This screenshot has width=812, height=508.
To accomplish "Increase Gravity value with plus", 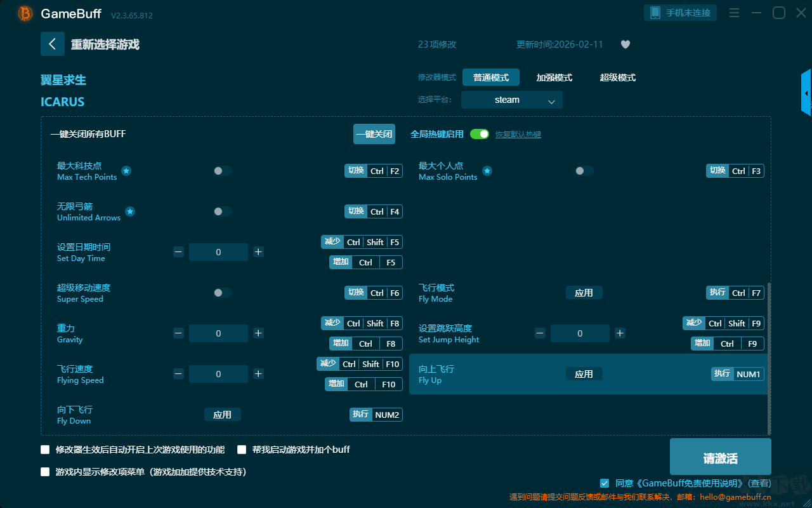I will pos(258,333).
